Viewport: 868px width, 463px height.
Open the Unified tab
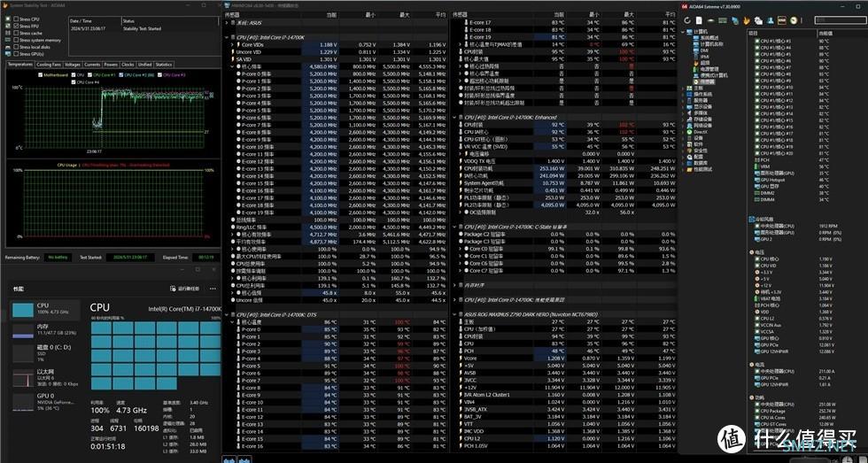tap(144, 65)
